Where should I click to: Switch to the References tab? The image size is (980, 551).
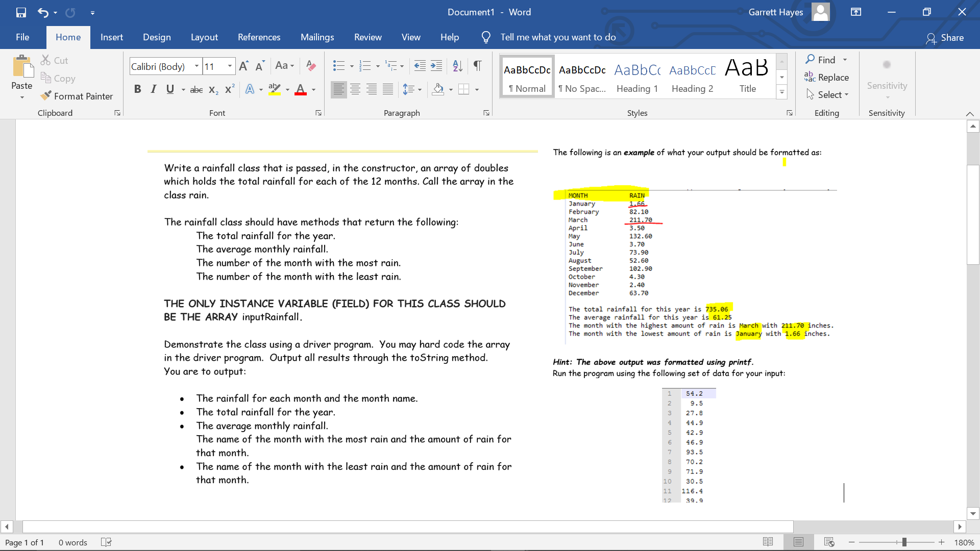point(259,37)
